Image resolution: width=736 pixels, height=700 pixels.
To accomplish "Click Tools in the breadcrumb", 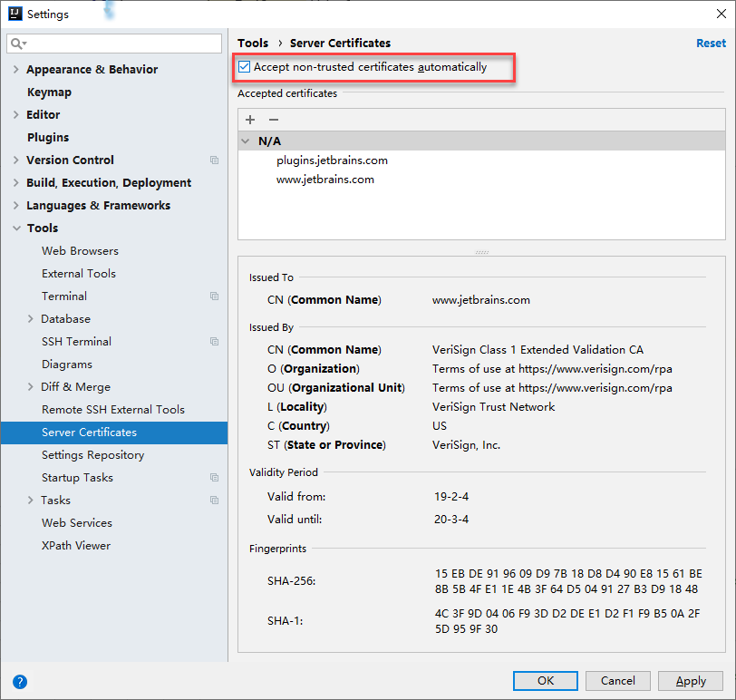I will click(x=253, y=44).
